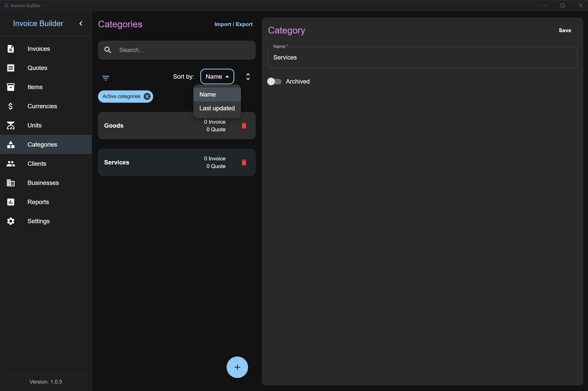Remove the Active categories filter chip
The width and height of the screenshot is (588, 391).
click(147, 96)
